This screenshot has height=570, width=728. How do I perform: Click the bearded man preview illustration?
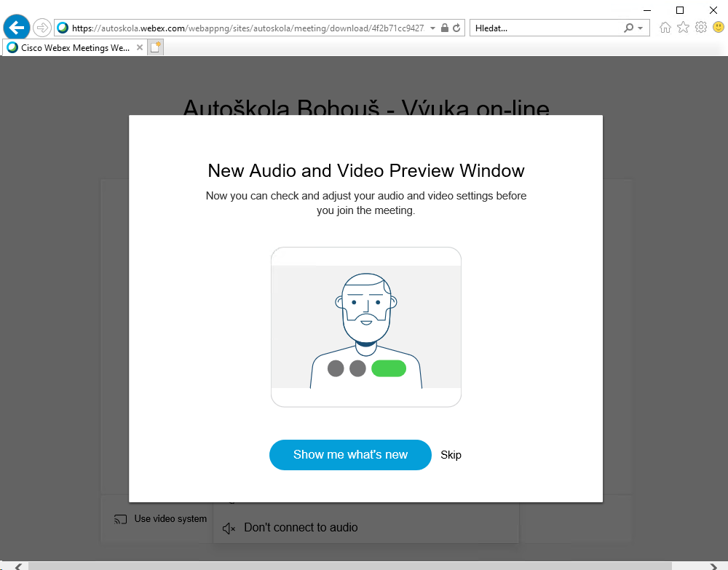[x=366, y=327]
